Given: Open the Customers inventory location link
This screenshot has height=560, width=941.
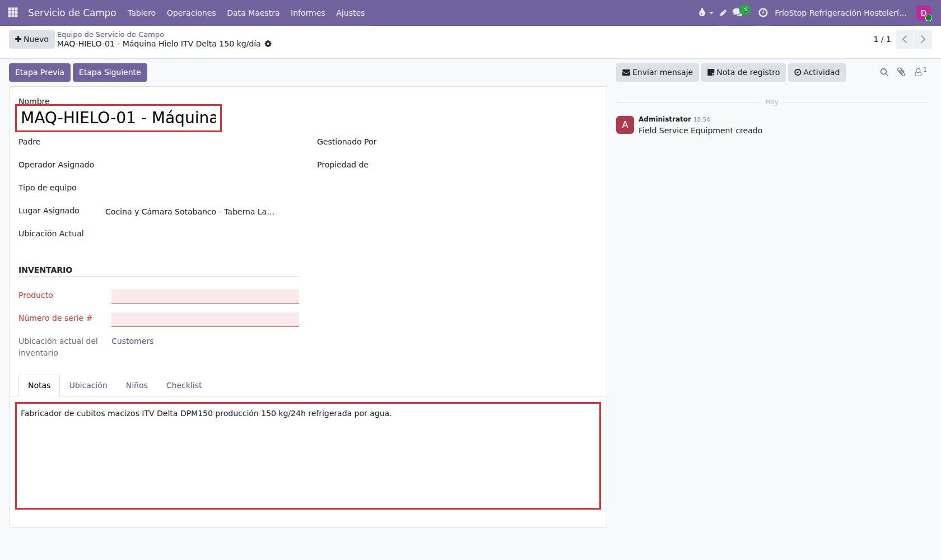Looking at the screenshot, I should click(x=132, y=341).
